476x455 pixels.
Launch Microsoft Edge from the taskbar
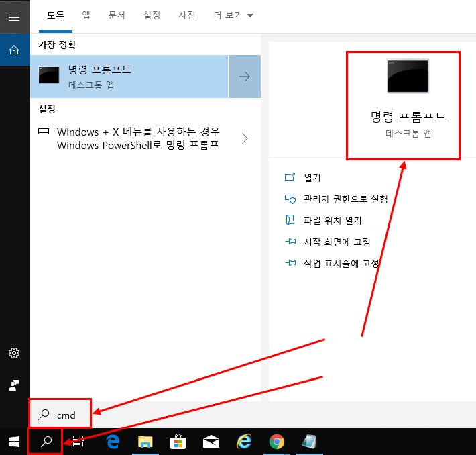pos(113,442)
